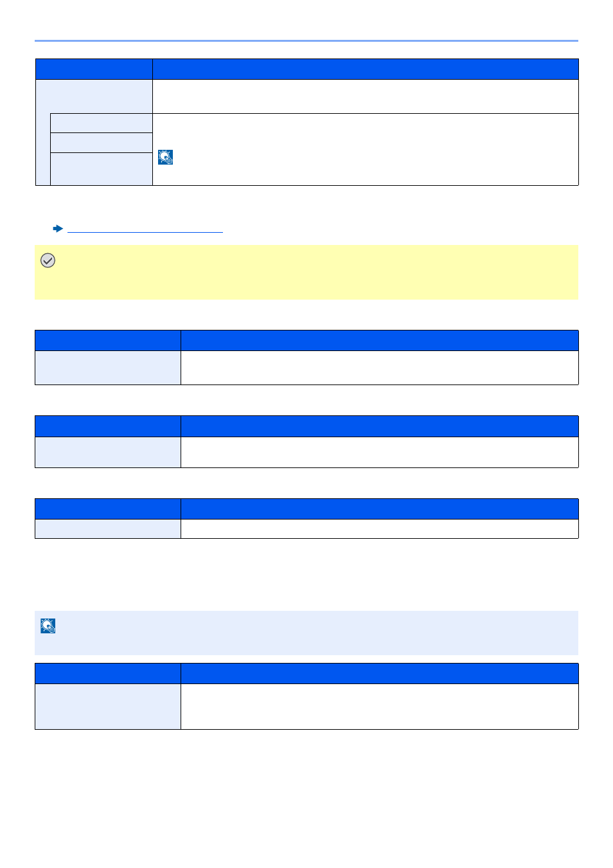Select the first table's left blue header cell
This screenshot has width=613, height=868.
(94, 69)
